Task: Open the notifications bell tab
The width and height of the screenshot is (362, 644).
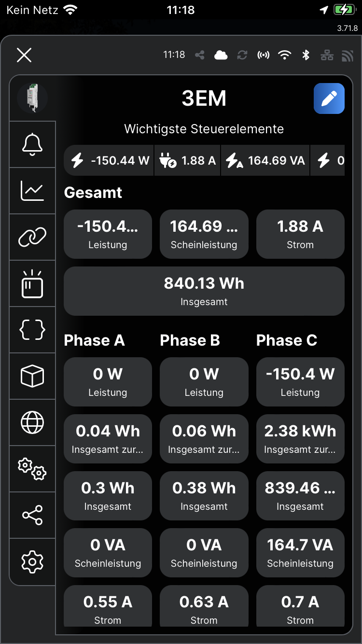Action: click(x=32, y=144)
